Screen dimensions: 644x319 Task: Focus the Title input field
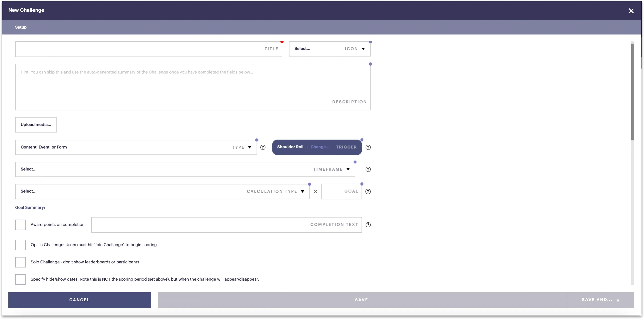148,49
